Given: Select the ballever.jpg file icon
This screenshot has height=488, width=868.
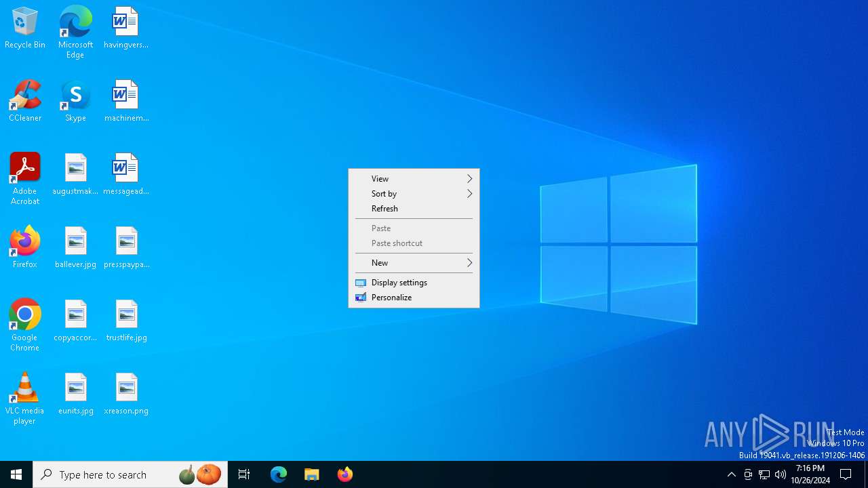Looking at the screenshot, I should pyautogui.click(x=75, y=248).
